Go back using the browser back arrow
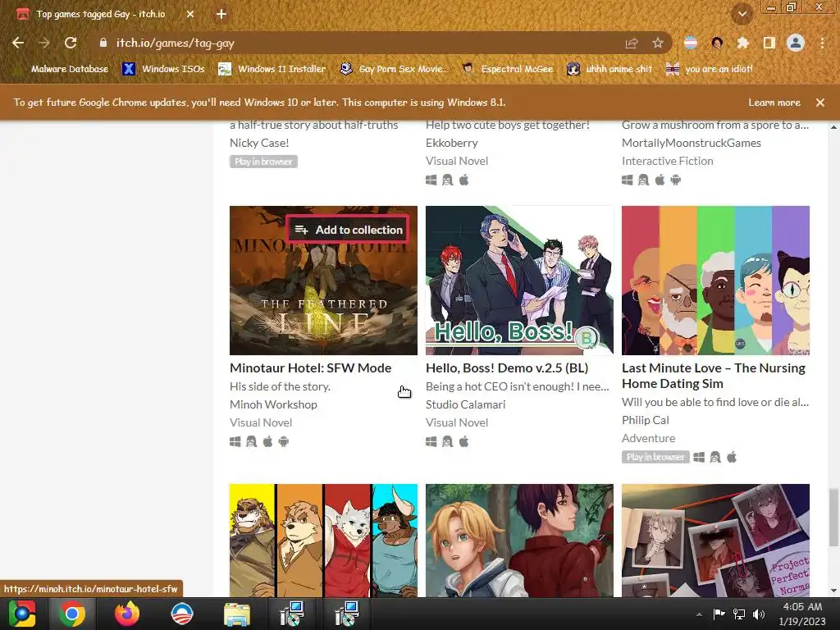The image size is (840, 630). 18,43
